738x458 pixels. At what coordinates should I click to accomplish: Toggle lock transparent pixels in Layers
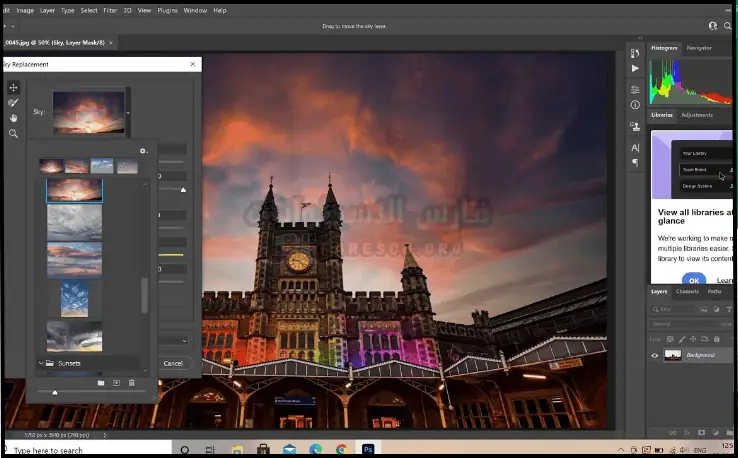[x=669, y=339]
